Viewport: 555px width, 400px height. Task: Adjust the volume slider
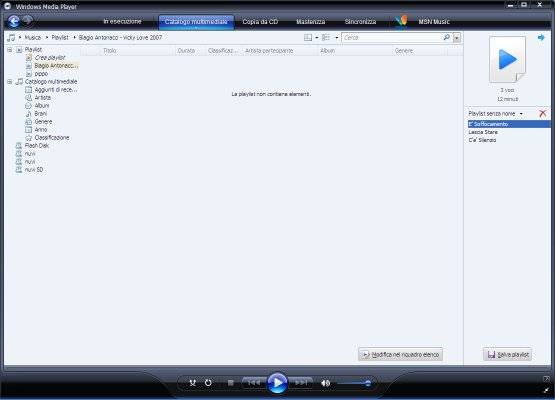(x=354, y=383)
